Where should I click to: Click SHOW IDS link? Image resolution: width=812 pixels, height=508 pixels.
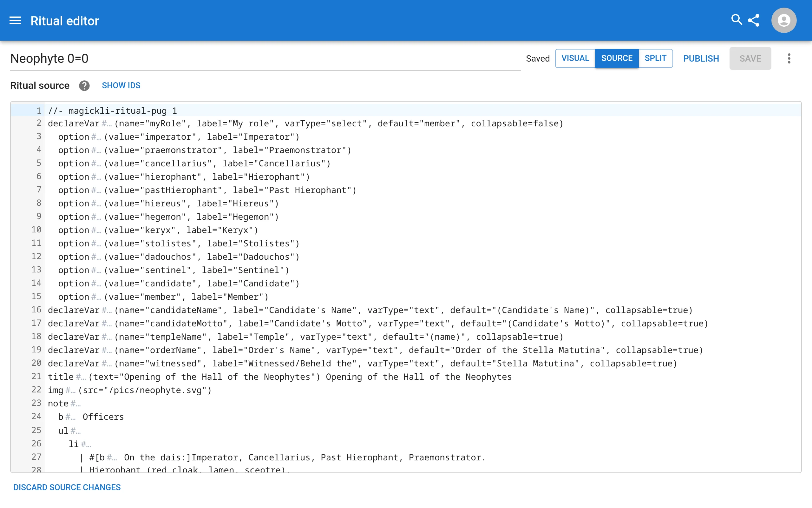click(121, 86)
